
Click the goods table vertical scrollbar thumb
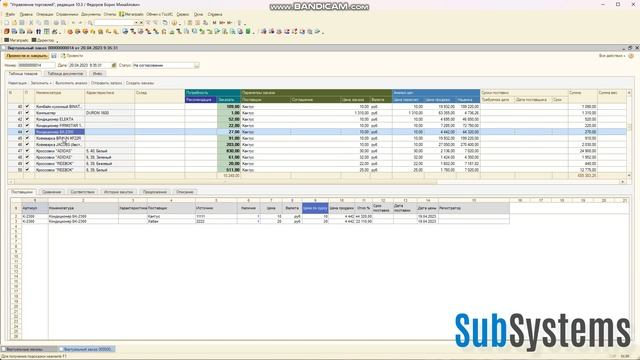[629, 127]
